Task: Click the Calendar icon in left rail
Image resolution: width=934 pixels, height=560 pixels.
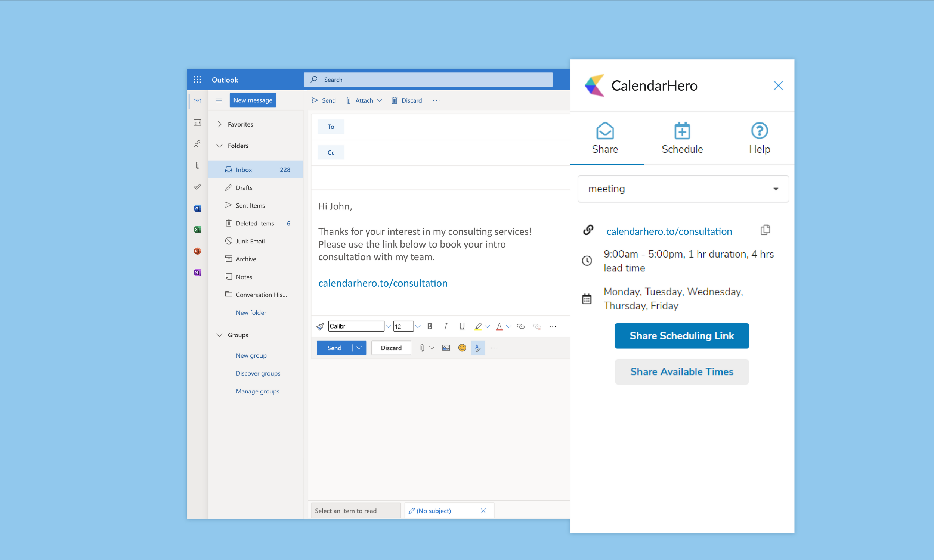Action: pyautogui.click(x=197, y=122)
